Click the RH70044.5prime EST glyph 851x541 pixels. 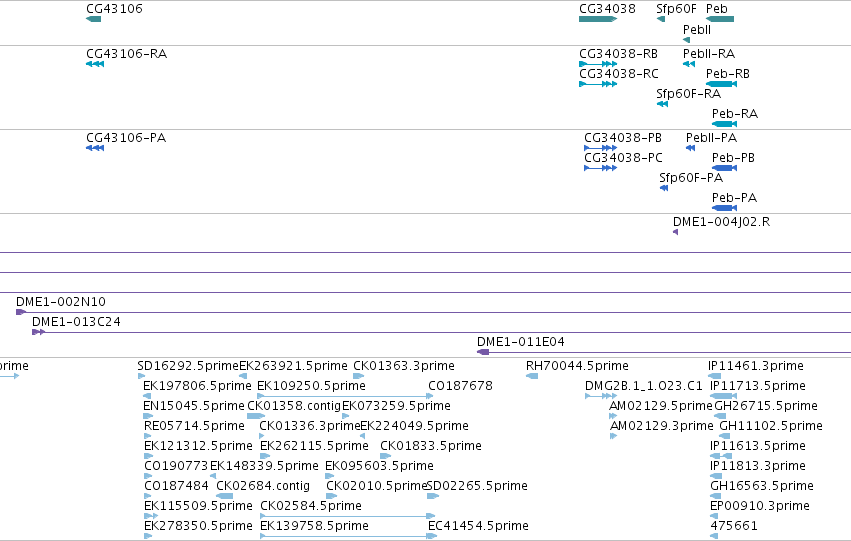tap(532, 376)
